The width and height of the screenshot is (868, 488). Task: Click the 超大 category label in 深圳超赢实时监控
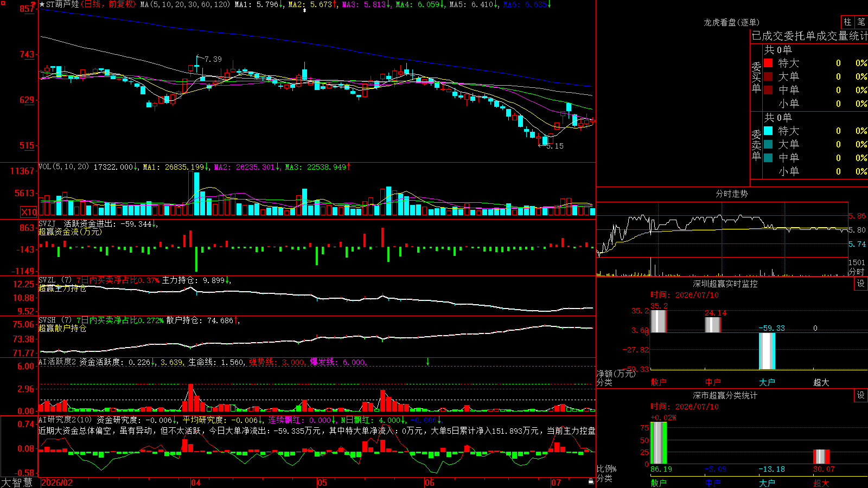pyautogui.click(x=821, y=382)
